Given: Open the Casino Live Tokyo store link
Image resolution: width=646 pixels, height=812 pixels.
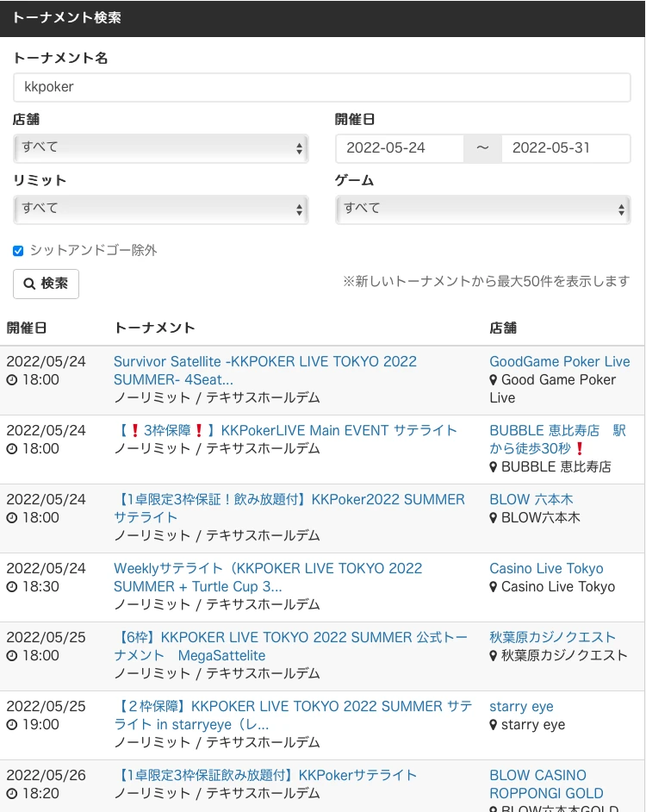Looking at the screenshot, I should pyautogui.click(x=546, y=568).
